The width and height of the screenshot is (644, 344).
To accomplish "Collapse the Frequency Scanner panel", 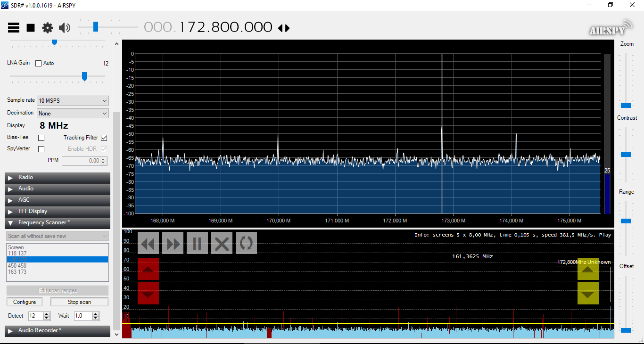I will (x=58, y=223).
